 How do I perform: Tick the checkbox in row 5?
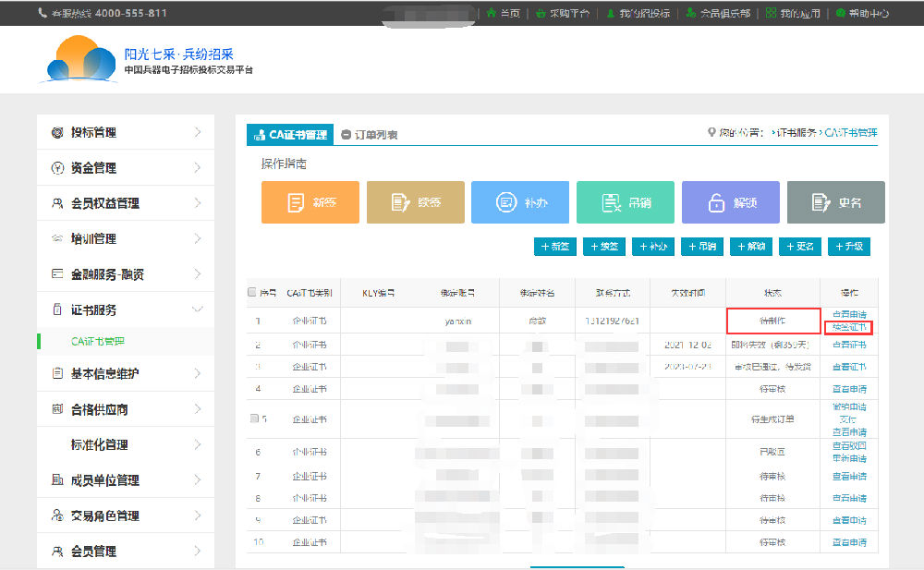click(254, 418)
